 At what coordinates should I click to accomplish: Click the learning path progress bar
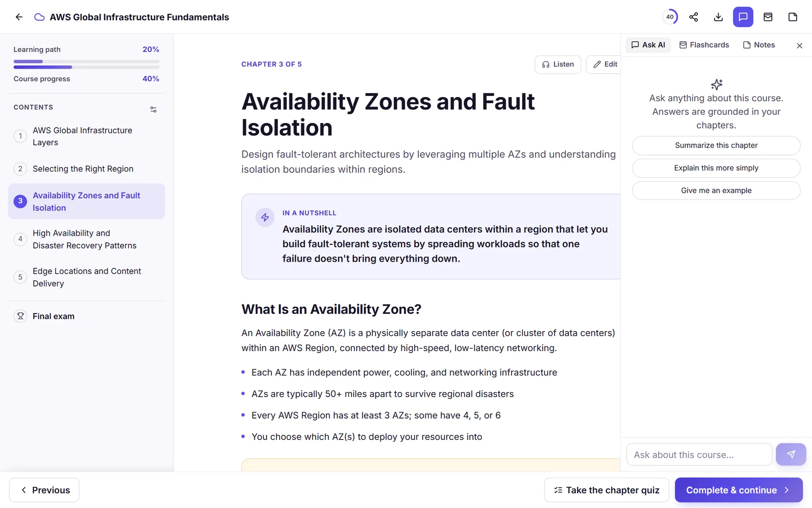(86, 61)
